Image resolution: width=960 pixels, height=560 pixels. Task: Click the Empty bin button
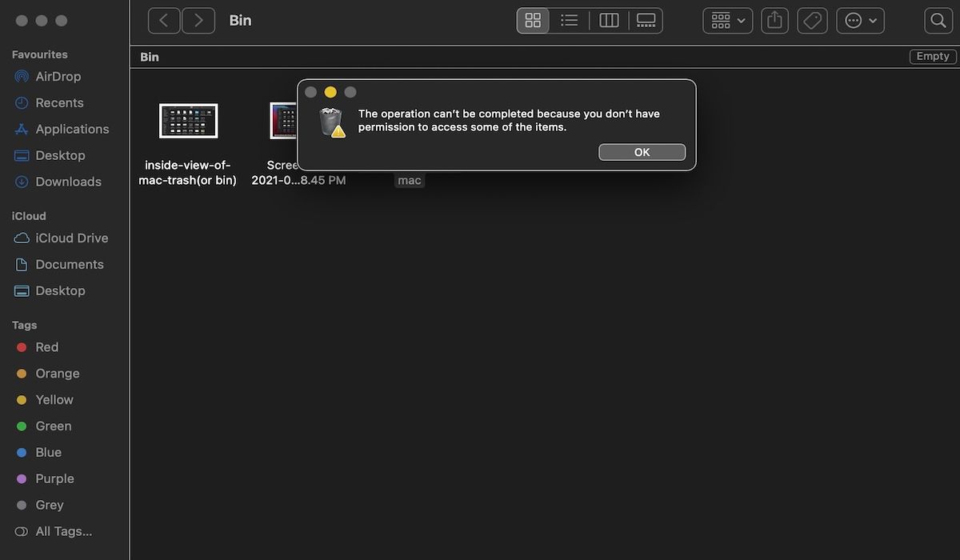[933, 57]
